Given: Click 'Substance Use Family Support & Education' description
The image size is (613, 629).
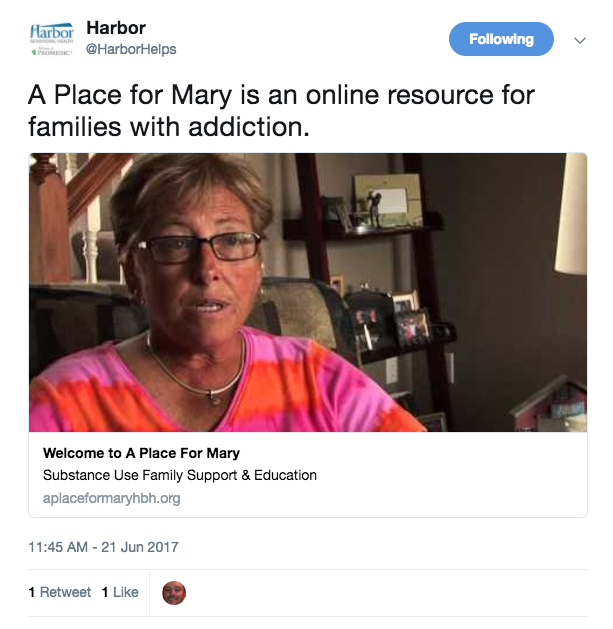Looking at the screenshot, I should (x=180, y=475).
